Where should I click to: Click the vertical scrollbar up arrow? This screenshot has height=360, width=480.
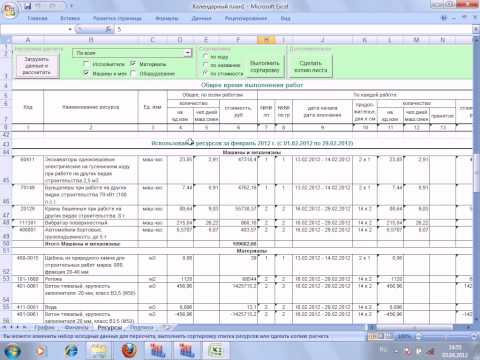(x=476, y=40)
